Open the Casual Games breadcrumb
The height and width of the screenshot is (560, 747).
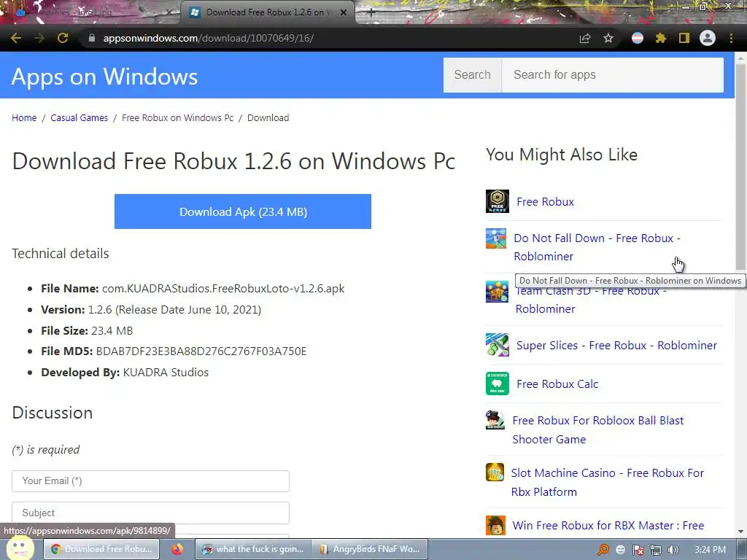pos(79,117)
